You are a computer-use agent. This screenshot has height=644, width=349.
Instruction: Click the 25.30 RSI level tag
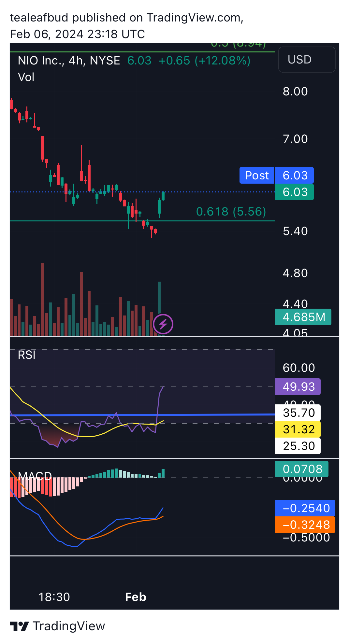tap(298, 446)
